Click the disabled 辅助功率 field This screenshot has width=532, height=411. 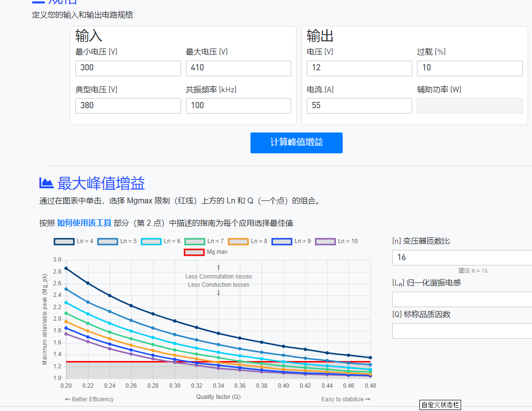pos(469,106)
